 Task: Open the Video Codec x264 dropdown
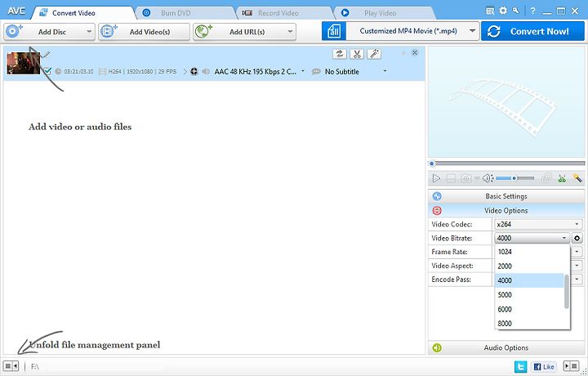click(538, 225)
